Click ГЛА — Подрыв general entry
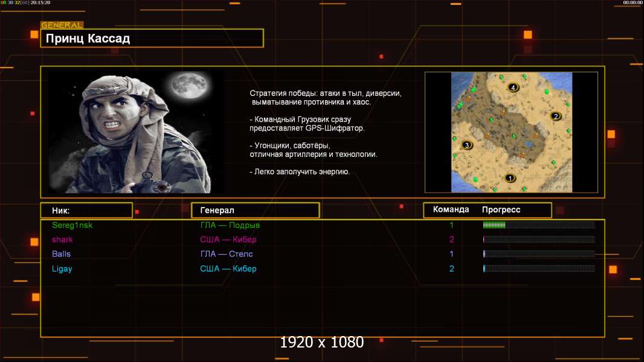Screen dimensions: 644x362 tap(230, 225)
